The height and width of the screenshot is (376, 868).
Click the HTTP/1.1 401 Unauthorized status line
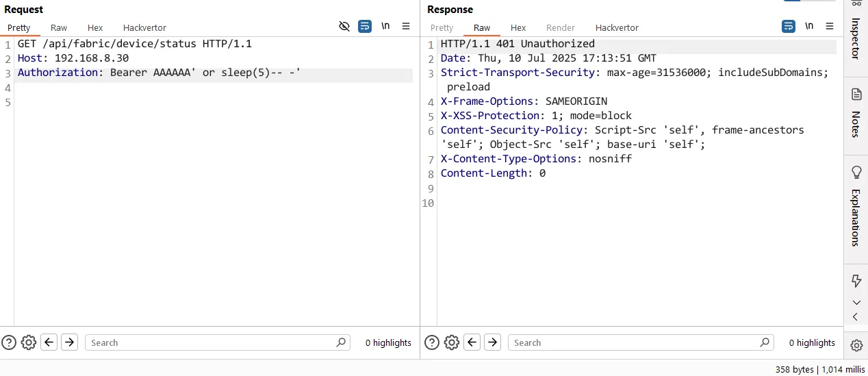click(518, 44)
